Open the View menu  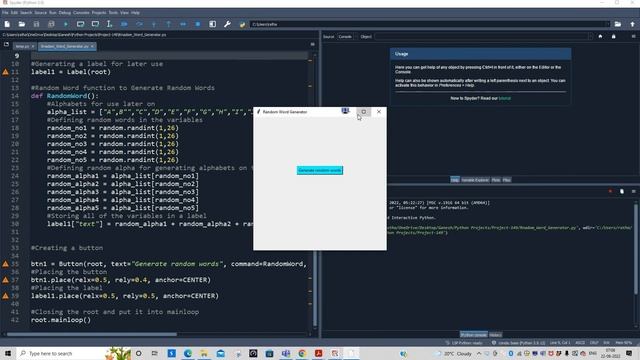(x=124, y=13)
